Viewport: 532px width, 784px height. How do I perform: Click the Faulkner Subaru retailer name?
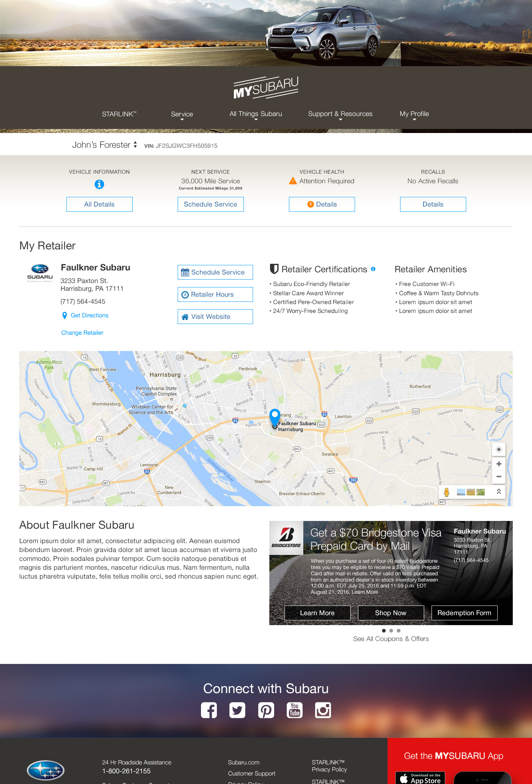coord(95,267)
